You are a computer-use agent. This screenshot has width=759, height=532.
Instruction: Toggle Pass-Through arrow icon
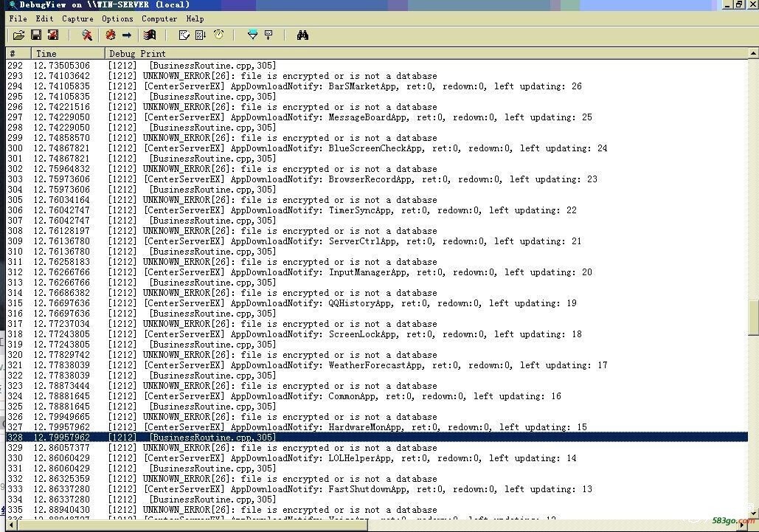pyautogui.click(x=127, y=35)
